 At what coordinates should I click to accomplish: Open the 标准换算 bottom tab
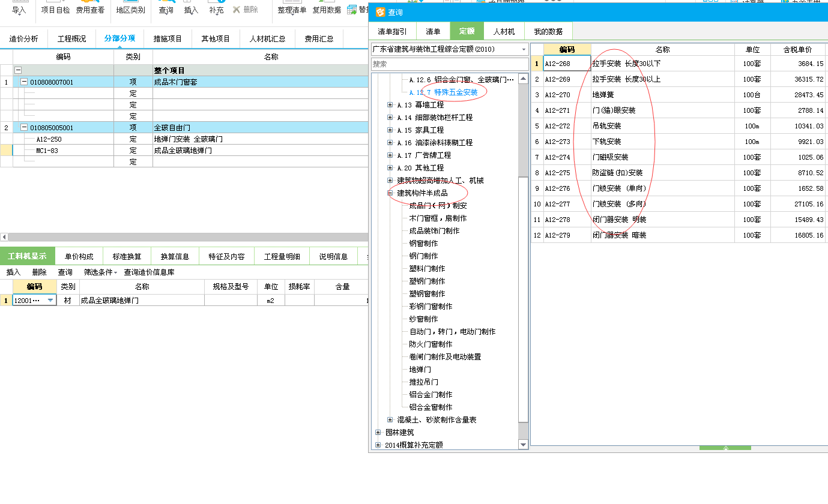127,256
